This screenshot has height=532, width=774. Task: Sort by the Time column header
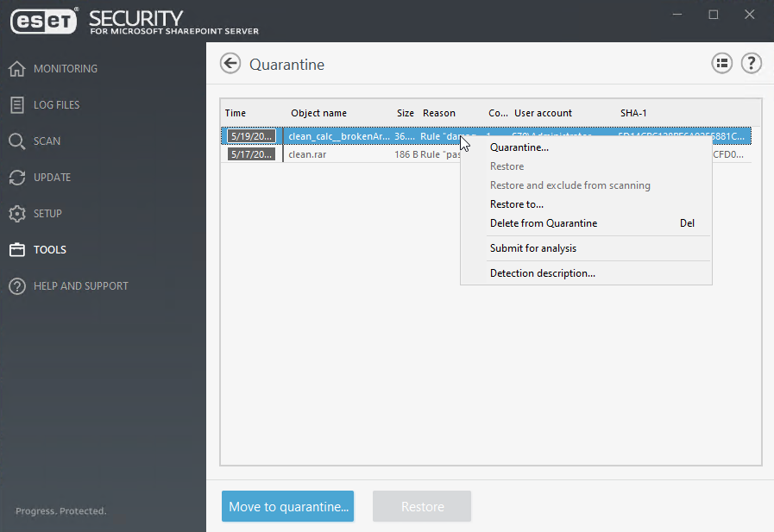[236, 113]
